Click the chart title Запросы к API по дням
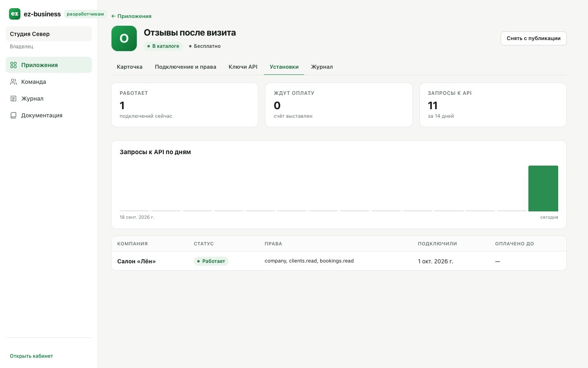The width and height of the screenshot is (588, 368). point(155,152)
